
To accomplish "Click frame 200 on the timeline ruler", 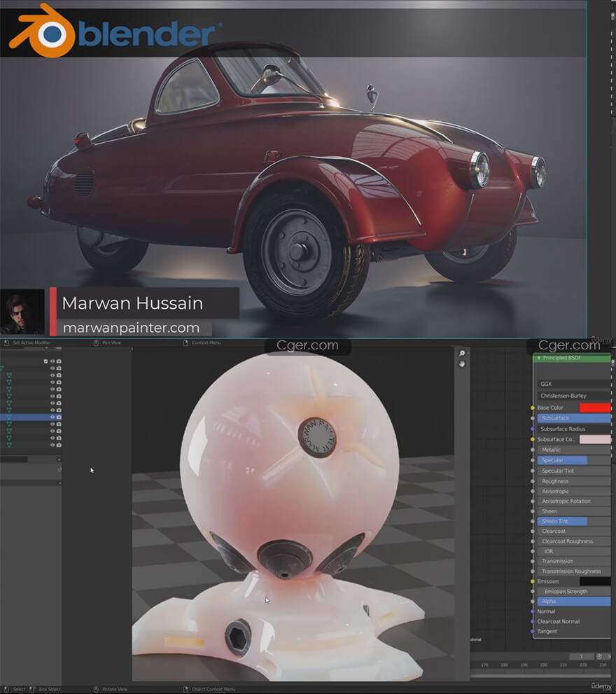I will [543, 665].
